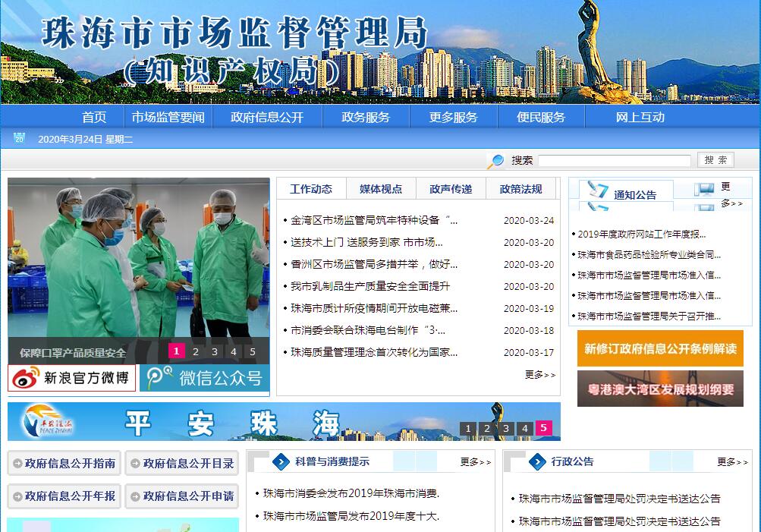Screen dimensions: 761x532
Task: Expand 更多>> under the 工作动态 news list
Action: [539, 375]
